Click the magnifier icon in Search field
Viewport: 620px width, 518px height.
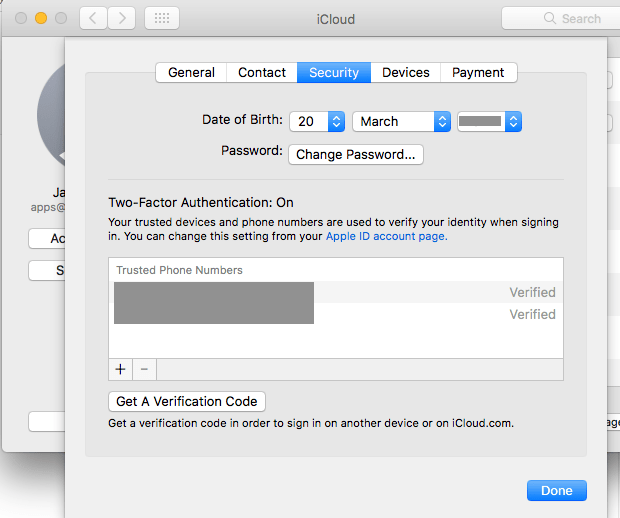point(550,18)
